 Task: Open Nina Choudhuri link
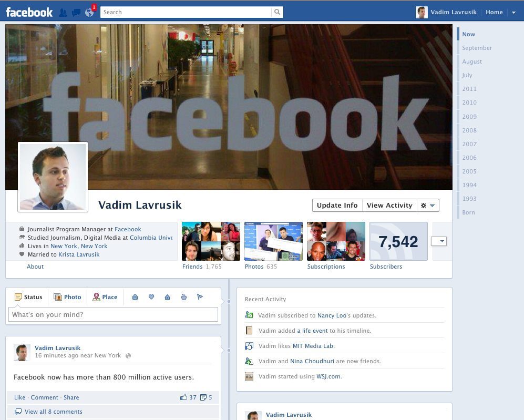coord(312,361)
